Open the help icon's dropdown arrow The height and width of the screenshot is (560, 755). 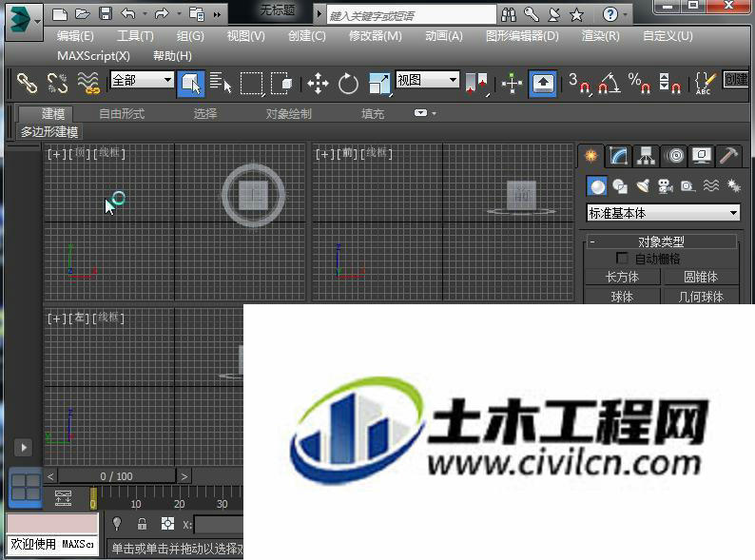click(626, 14)
